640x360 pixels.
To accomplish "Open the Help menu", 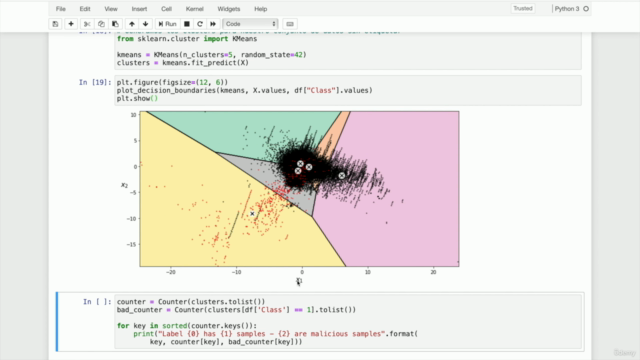I will (x=260, y=9).
